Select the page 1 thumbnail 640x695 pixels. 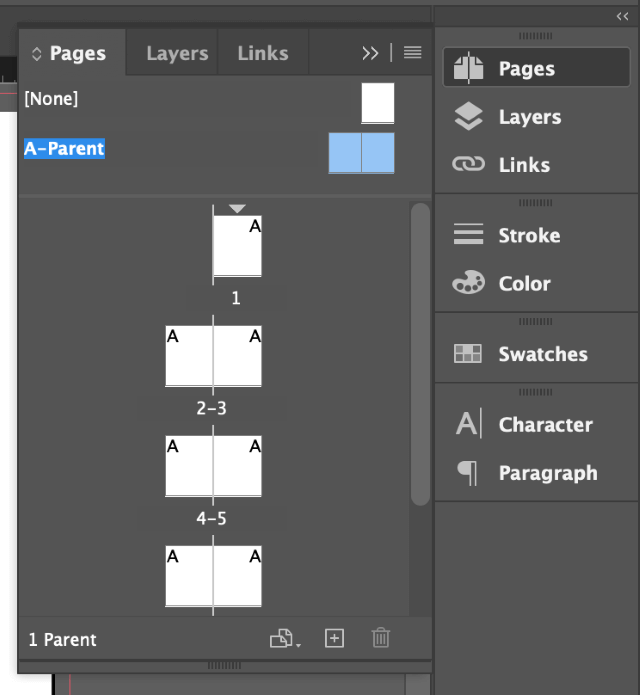pos(237,246)
